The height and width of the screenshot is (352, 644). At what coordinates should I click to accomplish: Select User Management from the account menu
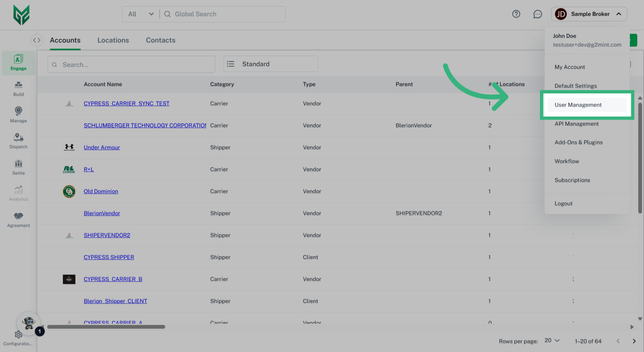[x=578, y=104]
